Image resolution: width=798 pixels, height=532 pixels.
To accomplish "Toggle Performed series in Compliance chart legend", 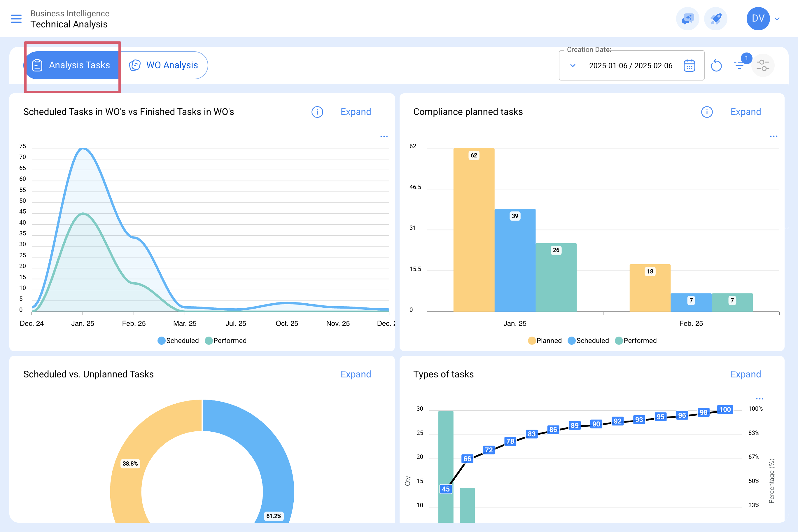I will tap(636, 341).
